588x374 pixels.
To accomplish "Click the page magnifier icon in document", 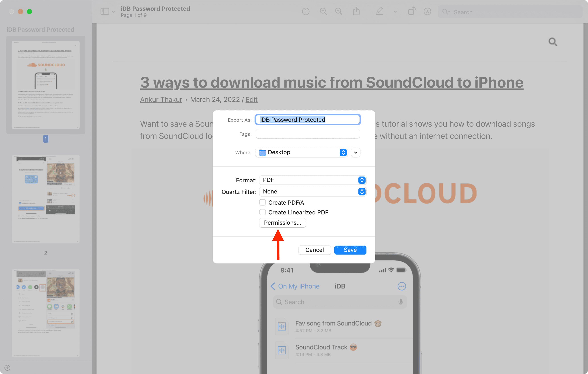I will pyautogui.click(x=553, y=42).
